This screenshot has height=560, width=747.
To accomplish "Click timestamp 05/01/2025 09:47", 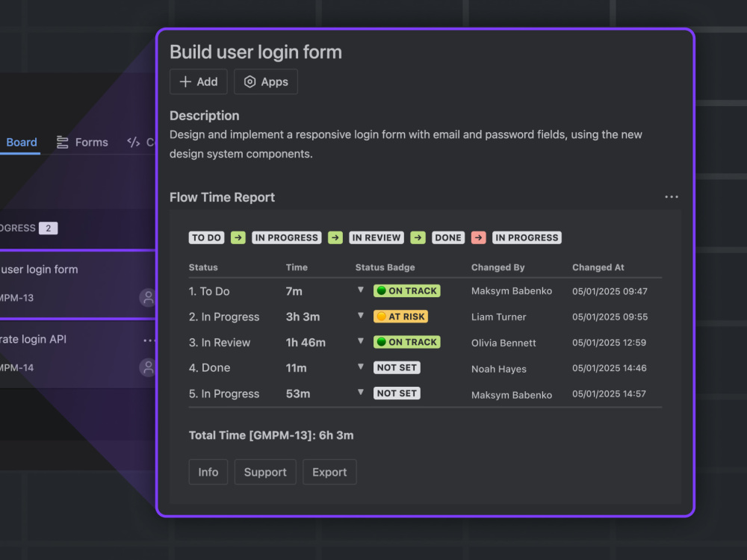I will tap(610, 291).
